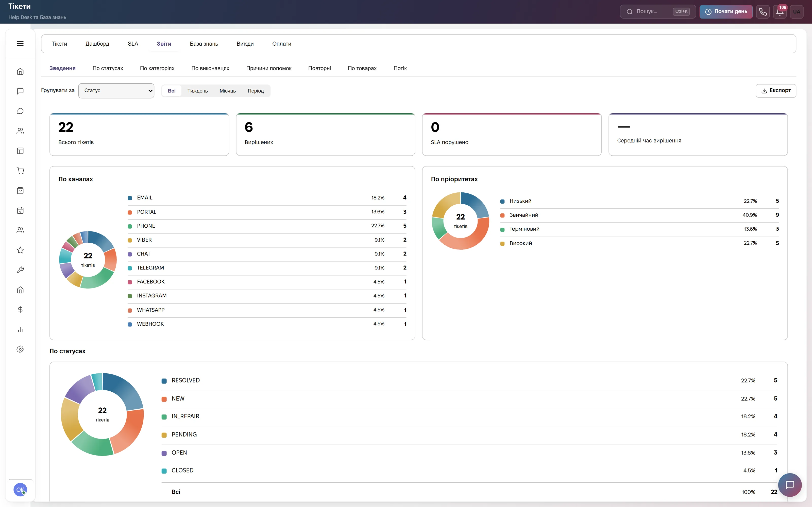
Task: Choose the Період custom range option
Action: 256,91
